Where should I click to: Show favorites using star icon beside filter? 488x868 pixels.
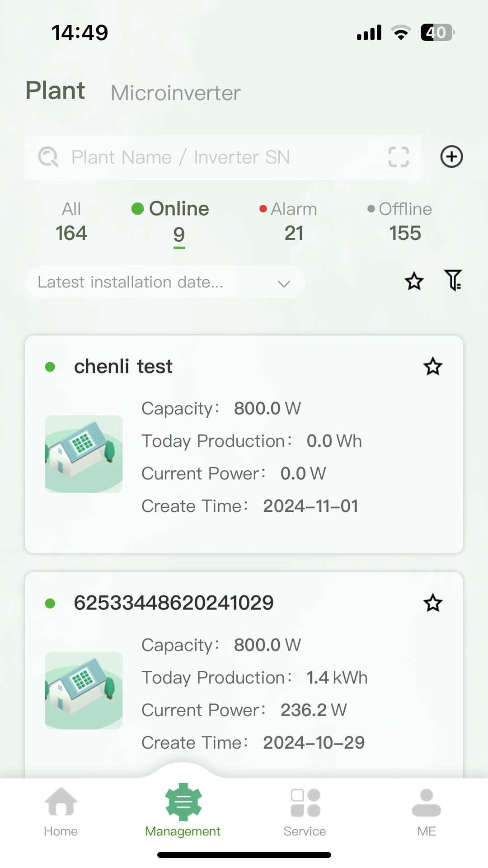tap(414, 281)
